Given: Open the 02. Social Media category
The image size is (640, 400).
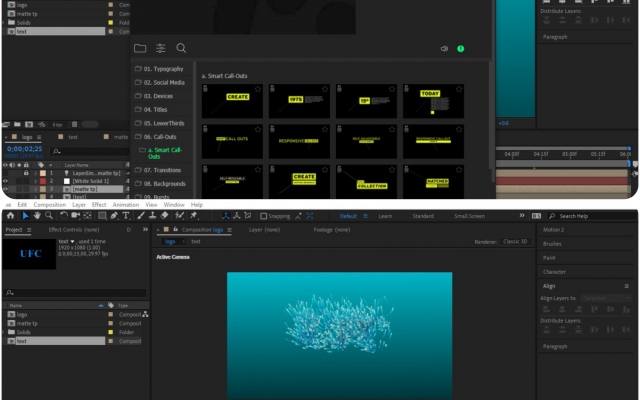Looking at the screenshot, I should tap(164, 82).
